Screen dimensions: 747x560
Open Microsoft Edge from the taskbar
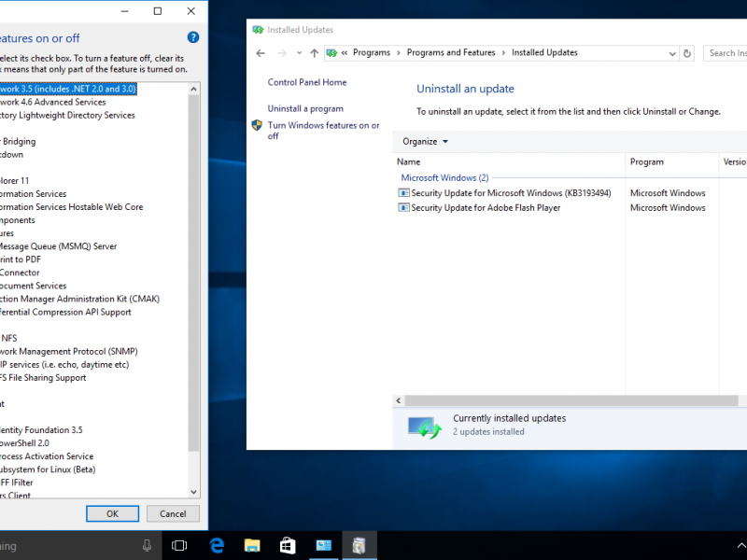[x=217, y=545]
